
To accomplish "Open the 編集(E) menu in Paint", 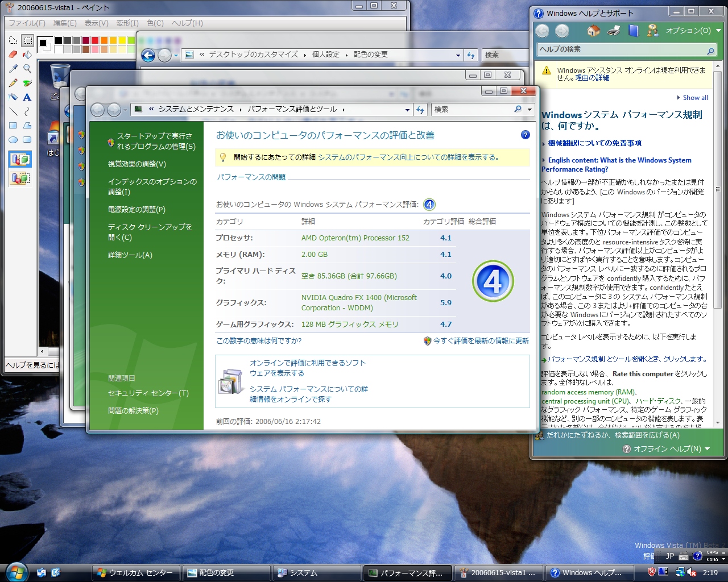I will click(65, 23).
